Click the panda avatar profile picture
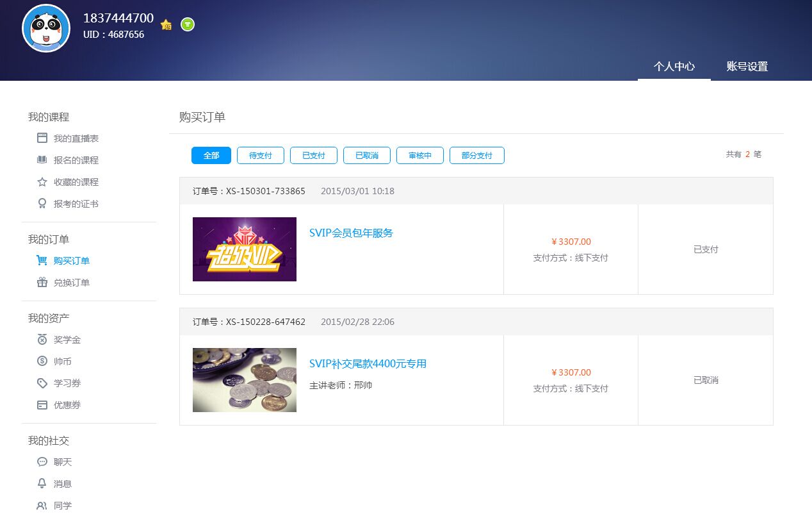Image resolution: width=812 pixels, height=514 pixels. pos(46,28)
